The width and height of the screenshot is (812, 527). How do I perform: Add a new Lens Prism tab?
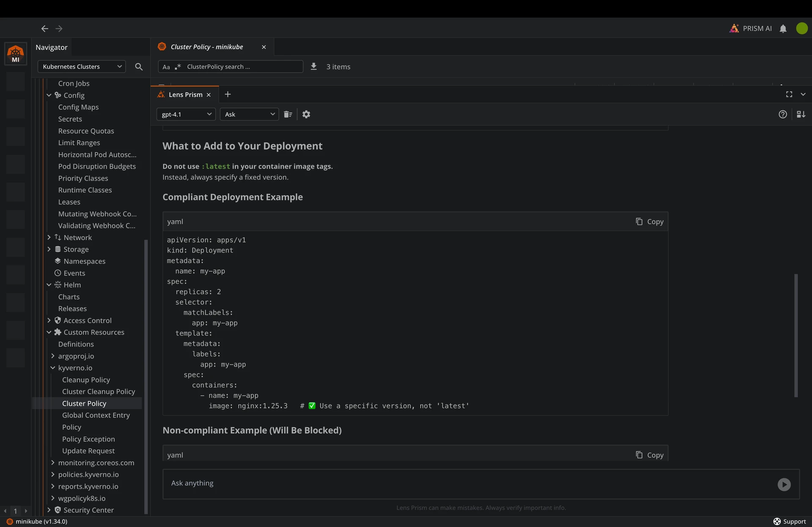tap(228, 95)
